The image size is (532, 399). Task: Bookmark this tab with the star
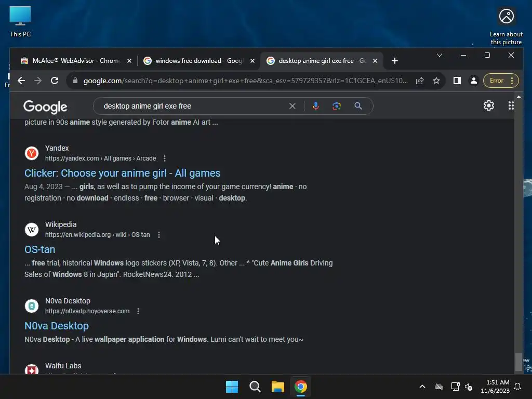click(x=436, y=81)
